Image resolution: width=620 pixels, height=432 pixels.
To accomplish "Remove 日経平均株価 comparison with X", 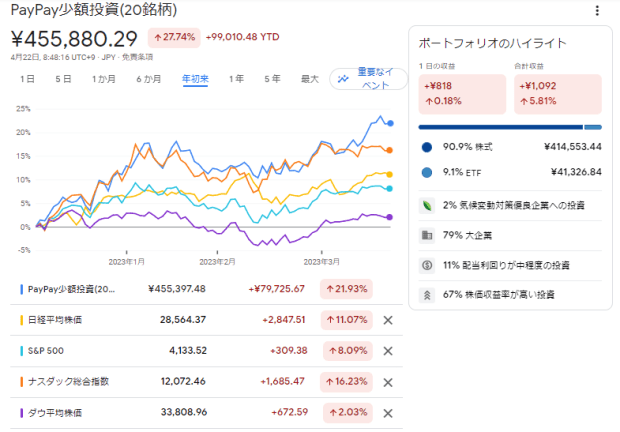I will point(388,320).
